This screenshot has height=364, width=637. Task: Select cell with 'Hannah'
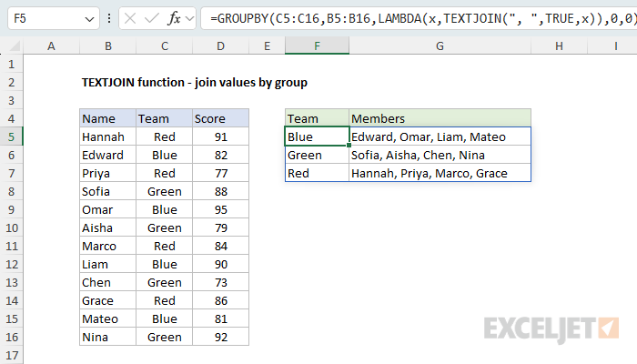coord(107,136)
